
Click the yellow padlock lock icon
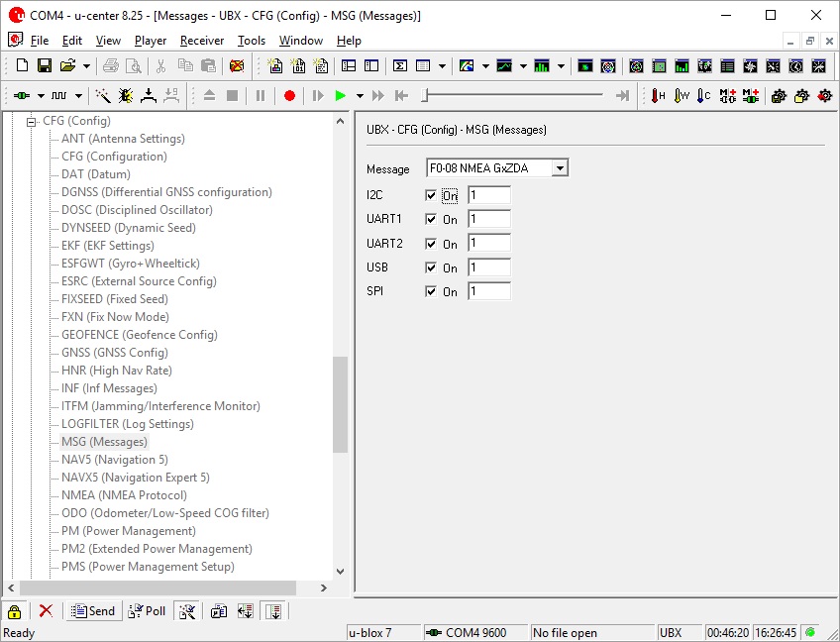[15, 611]
